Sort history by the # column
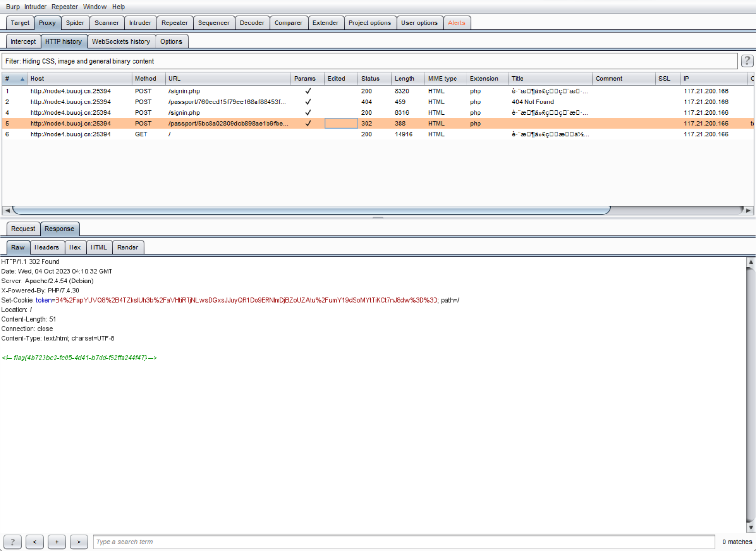Image resolution: width=756 pixels, height=551 pixels. (x=14, y=79)
